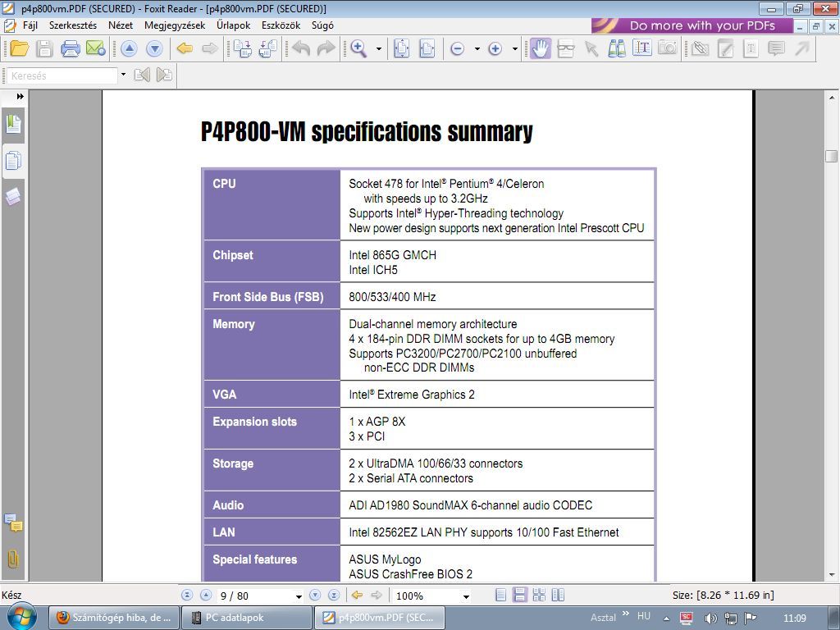Jump to first page in status bar
This screenshot has height=630, width=840.
click(187, 596)
